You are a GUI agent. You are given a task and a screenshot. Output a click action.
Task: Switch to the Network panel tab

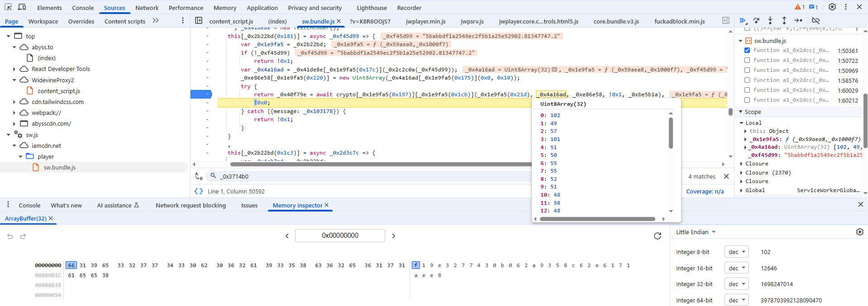pyautogui.click(x=147, y=8)
